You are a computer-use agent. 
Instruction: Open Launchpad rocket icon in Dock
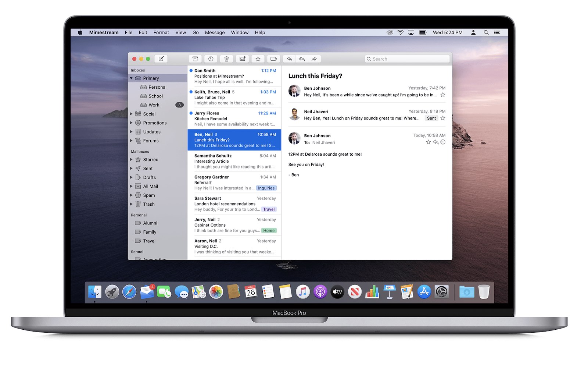pyautogui.click(x=112, y=292)
